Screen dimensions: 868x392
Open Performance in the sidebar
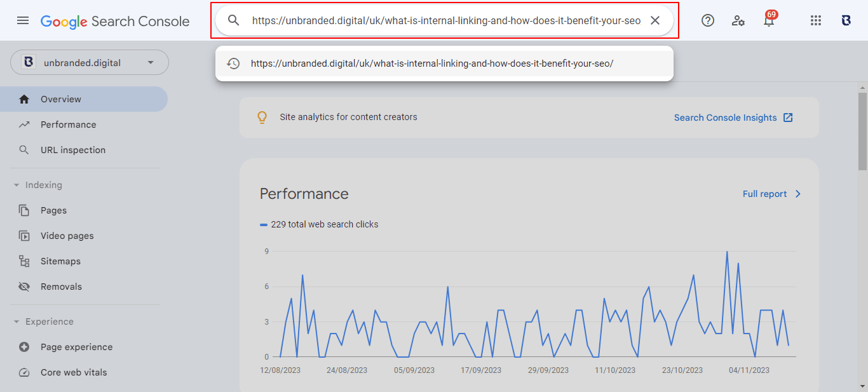coord(84,125)
